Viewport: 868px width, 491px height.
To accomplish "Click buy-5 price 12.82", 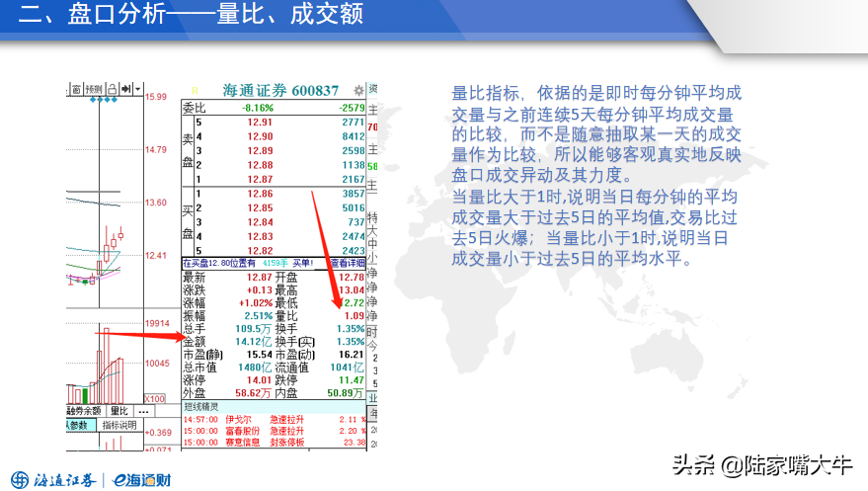I will (x=260, y=251).
